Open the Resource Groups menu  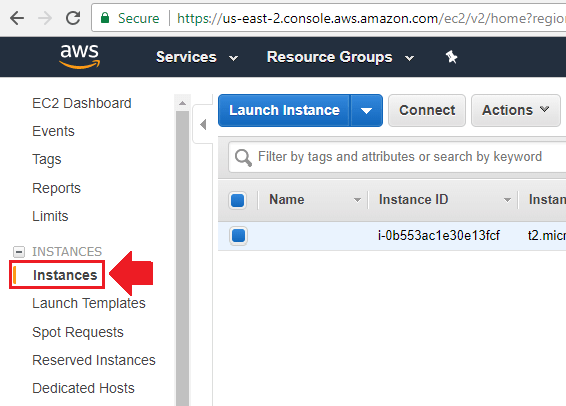coord(340,57)
